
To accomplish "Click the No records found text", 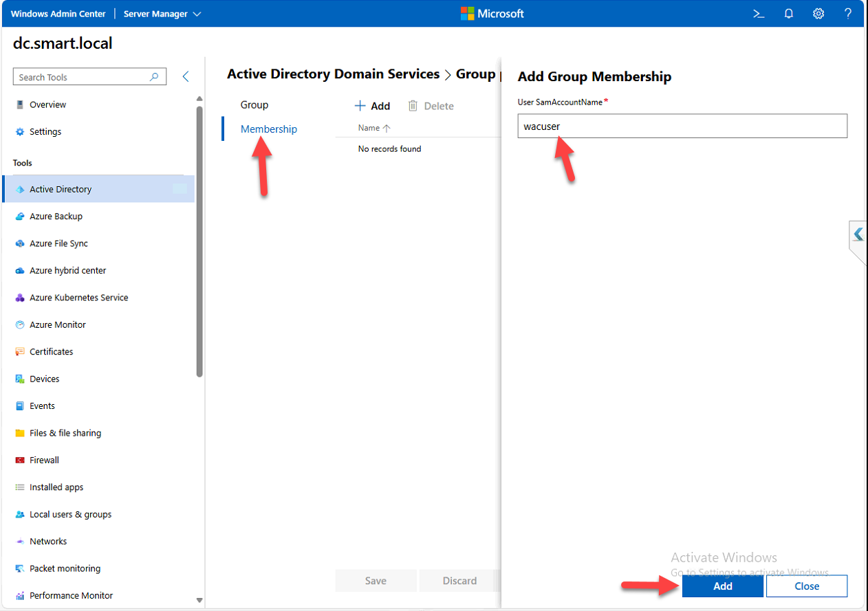I will click(390, 148).
